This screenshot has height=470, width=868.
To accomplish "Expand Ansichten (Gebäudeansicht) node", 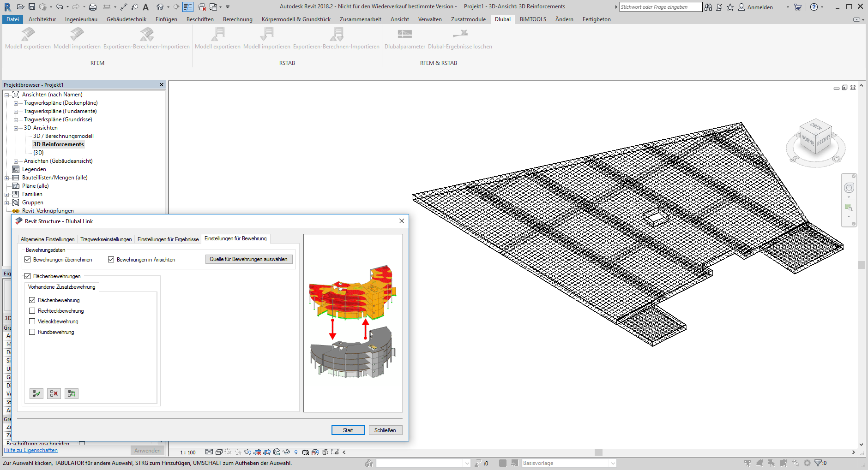I will pyautogui.click(x=16, y=161).
